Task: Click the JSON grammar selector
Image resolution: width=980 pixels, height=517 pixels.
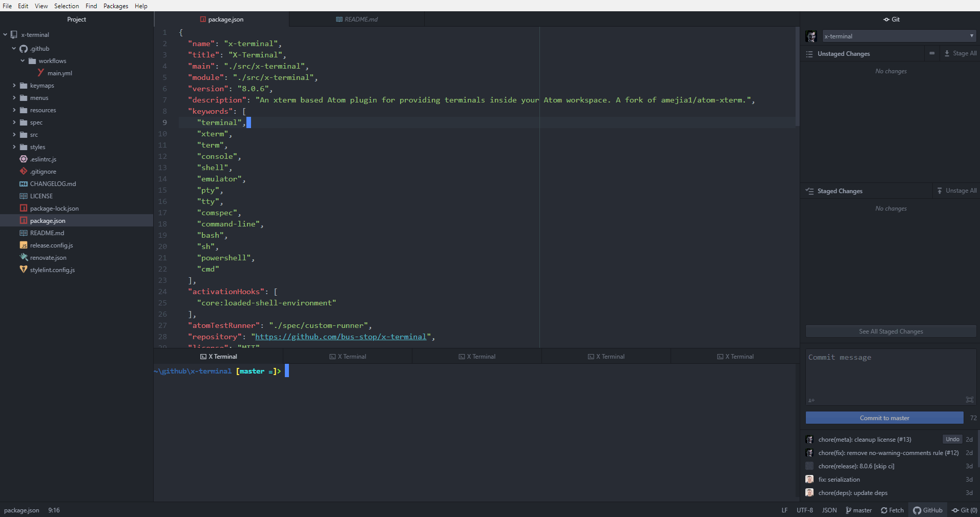Action: [829, 510]
